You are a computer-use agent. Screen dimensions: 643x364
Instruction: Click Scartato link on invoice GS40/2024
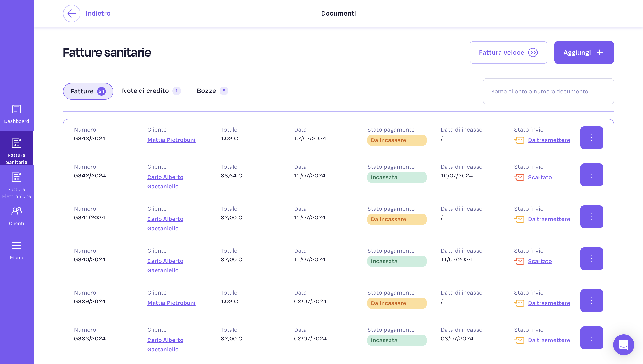(x=540, y=261)
